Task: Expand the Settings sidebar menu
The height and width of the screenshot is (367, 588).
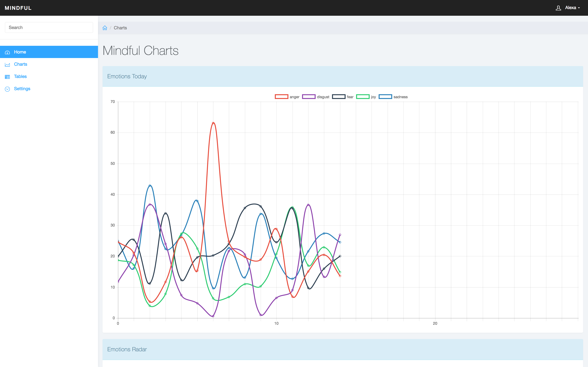Action: click(22, 89)
